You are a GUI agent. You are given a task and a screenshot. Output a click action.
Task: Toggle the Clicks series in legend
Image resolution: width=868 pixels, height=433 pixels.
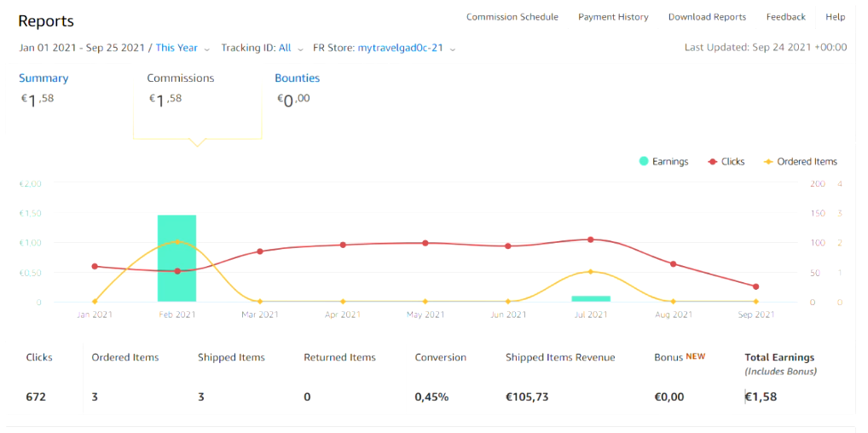(726, 162)
